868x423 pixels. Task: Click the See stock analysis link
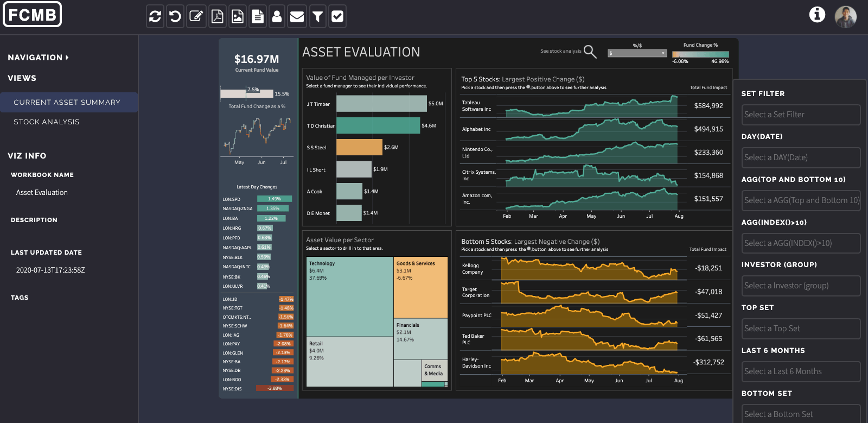560,51
